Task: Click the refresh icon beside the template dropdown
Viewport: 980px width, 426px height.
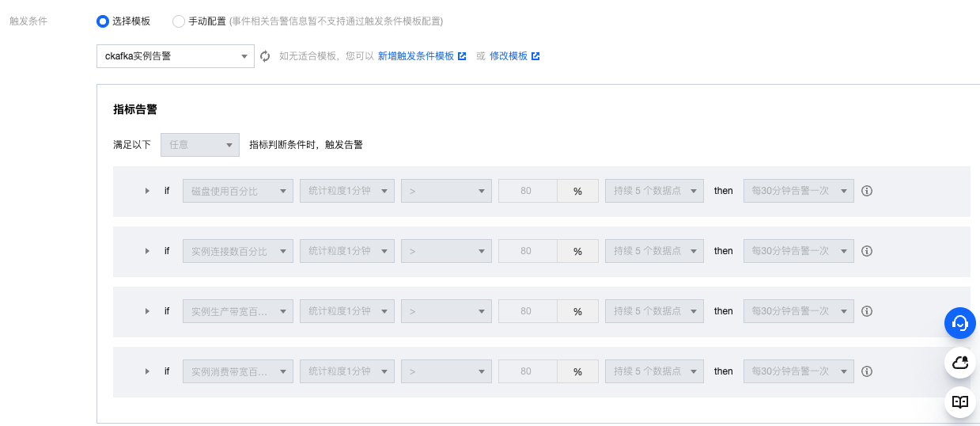Action: 265,56
